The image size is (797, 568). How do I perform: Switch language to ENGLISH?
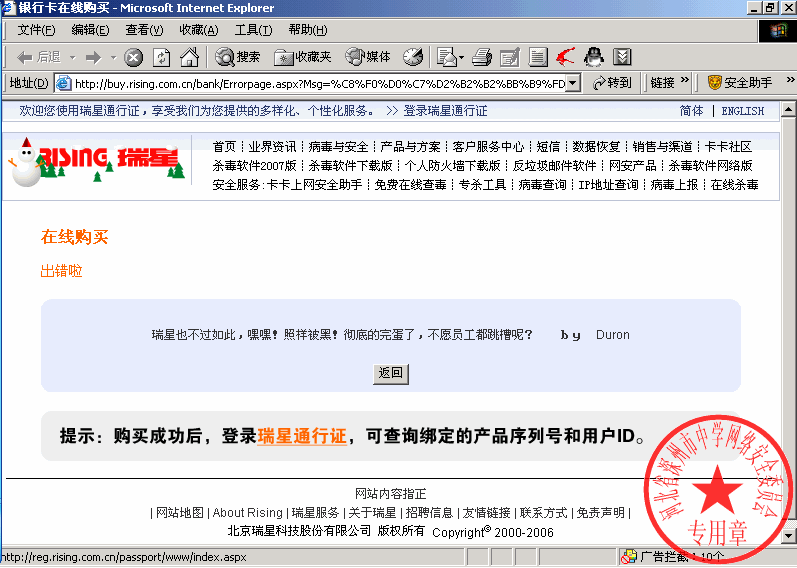(x=743, y=111)
